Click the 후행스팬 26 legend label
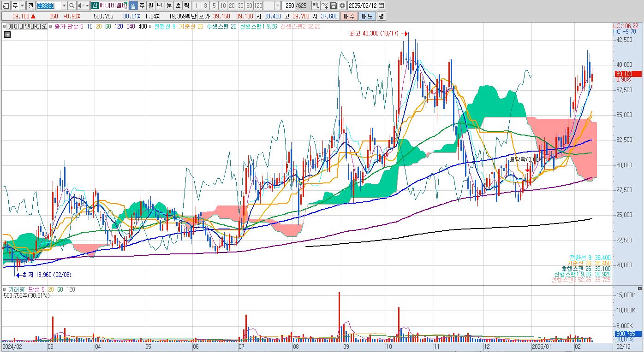Viewport: 644px width, 352px height. pyautogui.click(x=221, y=26)
